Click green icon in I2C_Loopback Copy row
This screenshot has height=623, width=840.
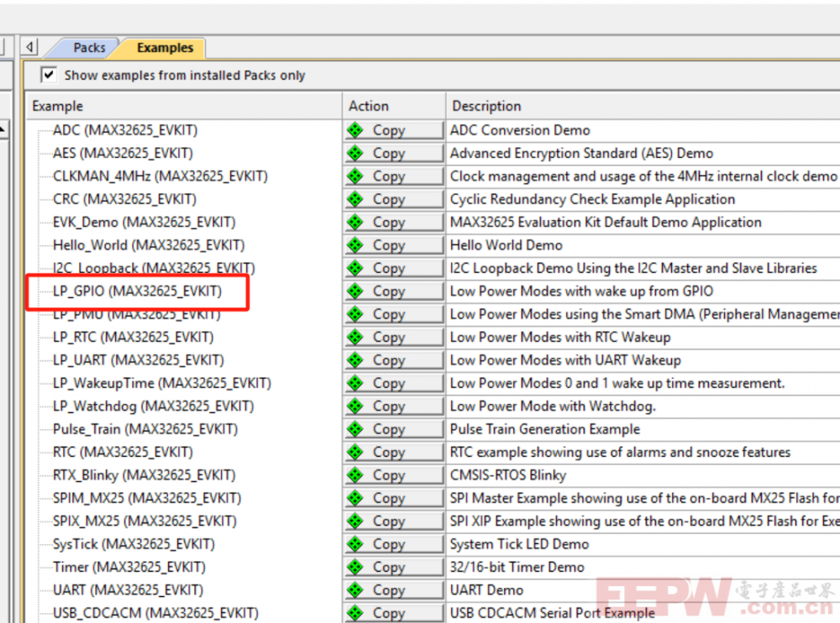click(x=354, y=268)
